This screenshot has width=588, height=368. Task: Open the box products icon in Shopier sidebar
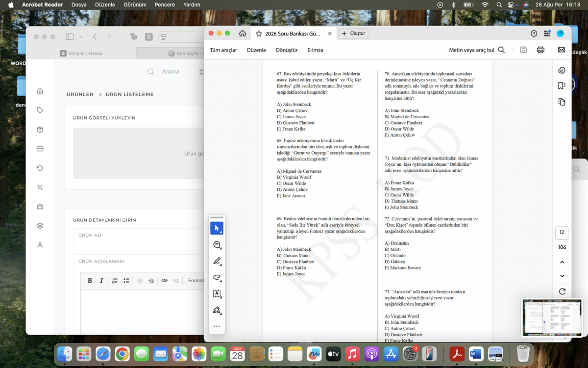40,130
